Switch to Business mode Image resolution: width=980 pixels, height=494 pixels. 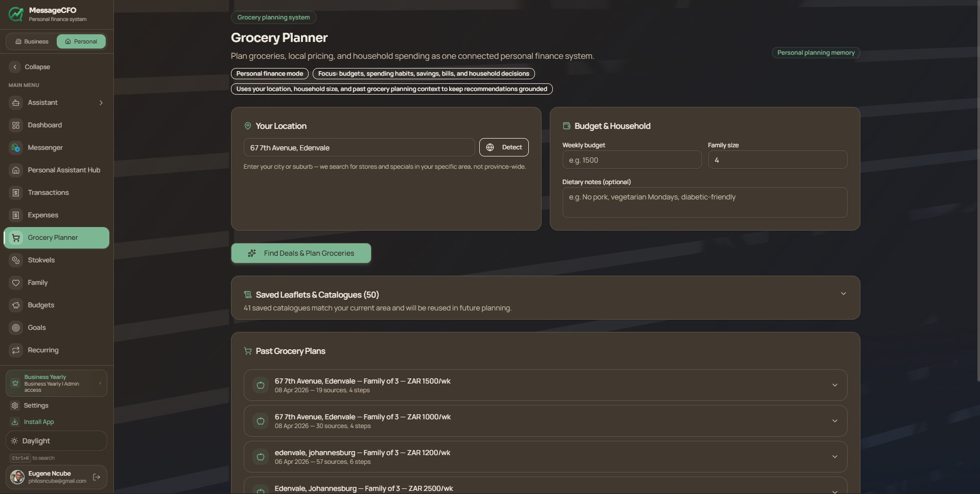tap(31, 41)
